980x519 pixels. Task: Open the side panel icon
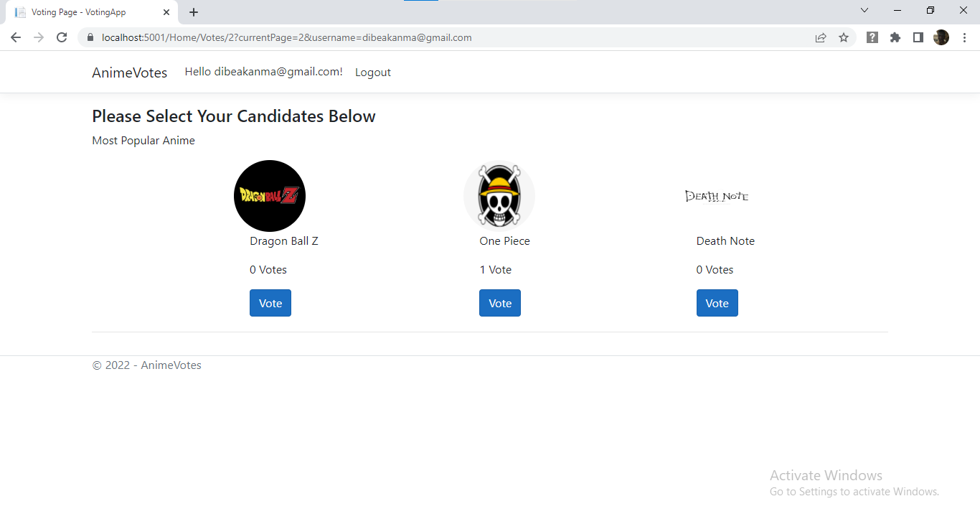918,37
